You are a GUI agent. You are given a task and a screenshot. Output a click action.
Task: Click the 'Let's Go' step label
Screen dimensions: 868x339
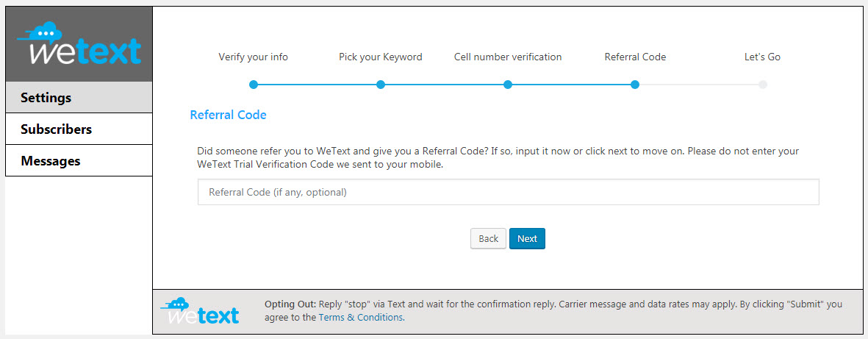[762, 57]
